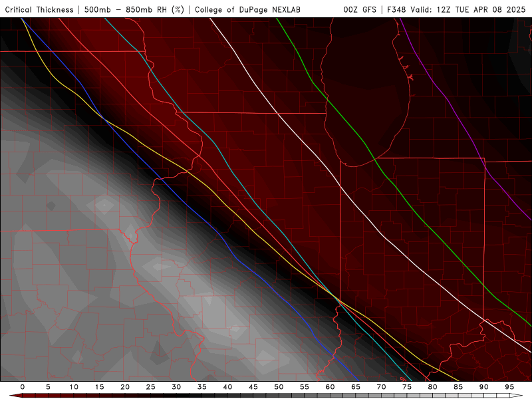
Task: Click the '75' value on the color scale
Action: point(407,387)
